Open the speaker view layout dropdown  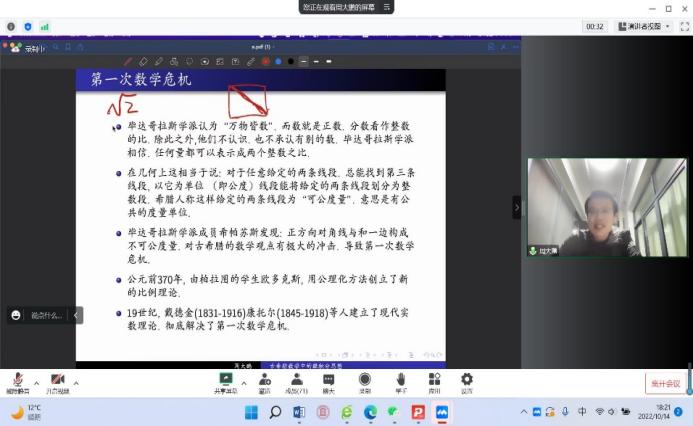(640, 26)
